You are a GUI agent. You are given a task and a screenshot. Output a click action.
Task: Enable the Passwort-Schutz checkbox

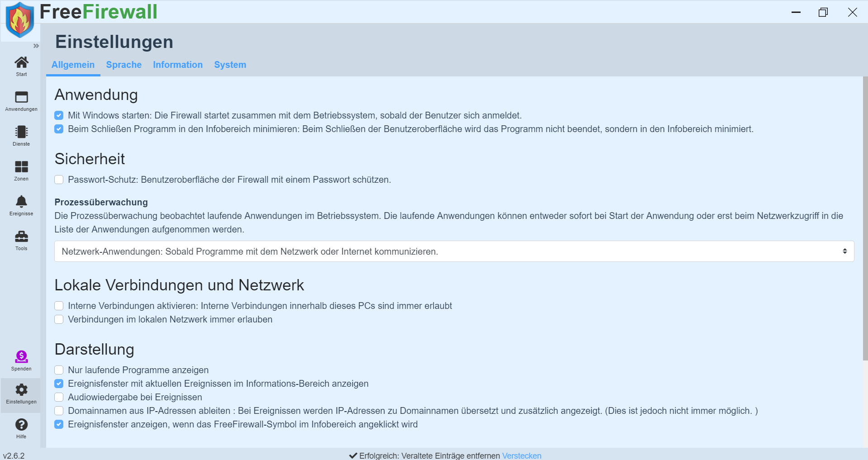(59, 180)
